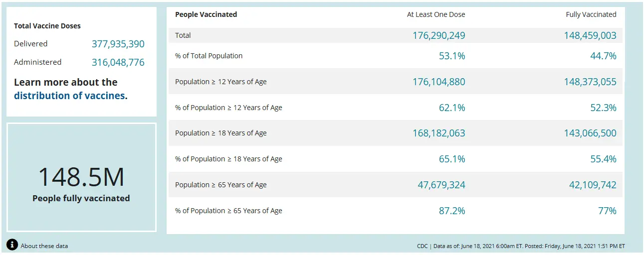The image size is (644, 255).
Task: Click the 148.5M people fully vaccinated figure
Action: coord(81,177)
